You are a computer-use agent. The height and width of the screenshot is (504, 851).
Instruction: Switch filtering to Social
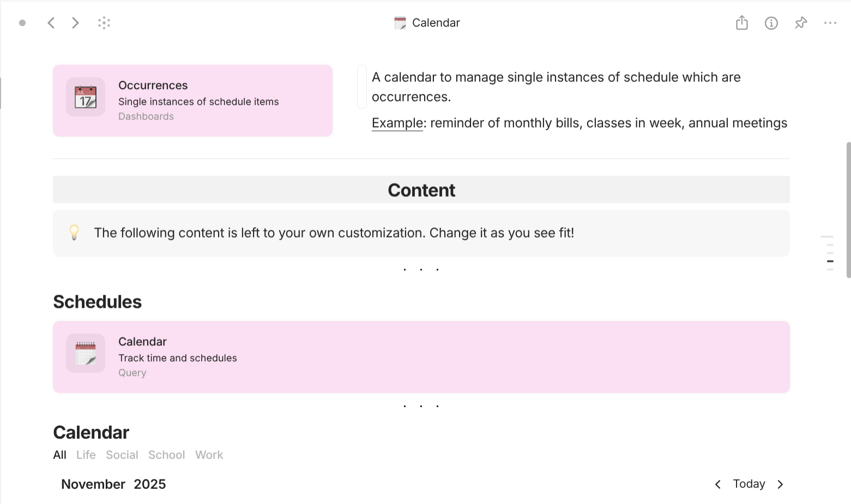point(122,454)
